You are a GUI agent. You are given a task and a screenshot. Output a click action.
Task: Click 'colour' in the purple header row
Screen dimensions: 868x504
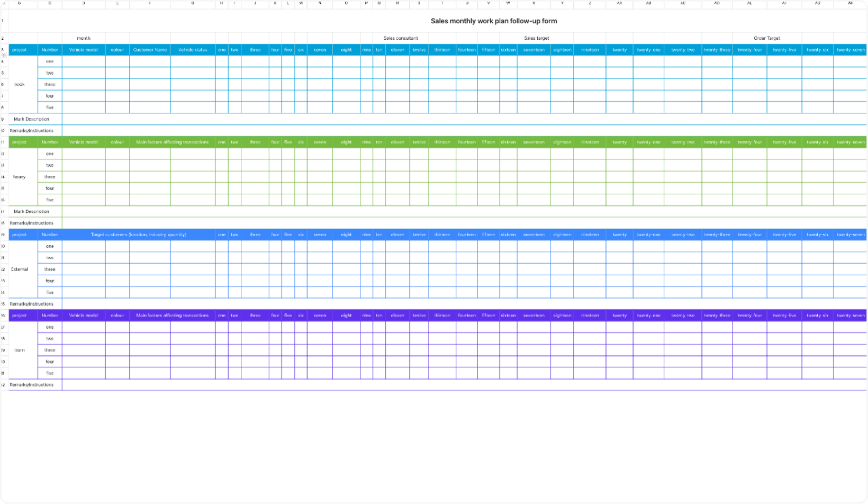[117, 316]
